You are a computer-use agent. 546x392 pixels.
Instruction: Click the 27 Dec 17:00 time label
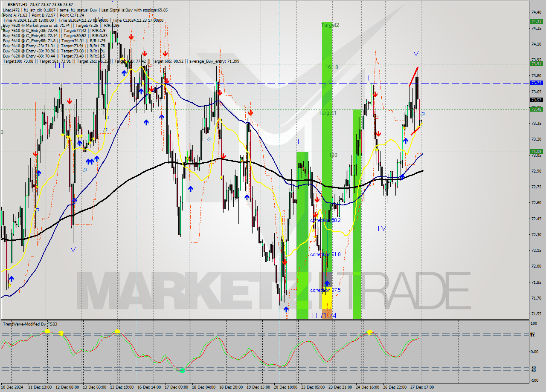point(422,387)
